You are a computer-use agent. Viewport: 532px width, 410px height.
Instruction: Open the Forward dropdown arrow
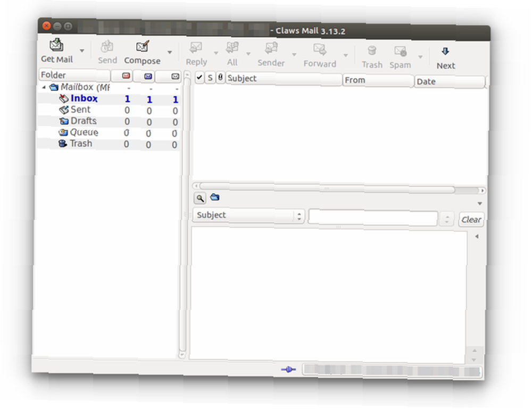click(346, 55)
